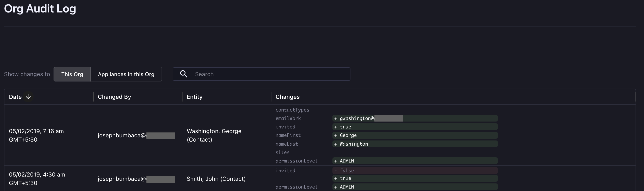Image resolution: width=644 pixels, height=191 pixels.
Task: Click the Date sort arrow icon
Action: click(x=28, y=97)
